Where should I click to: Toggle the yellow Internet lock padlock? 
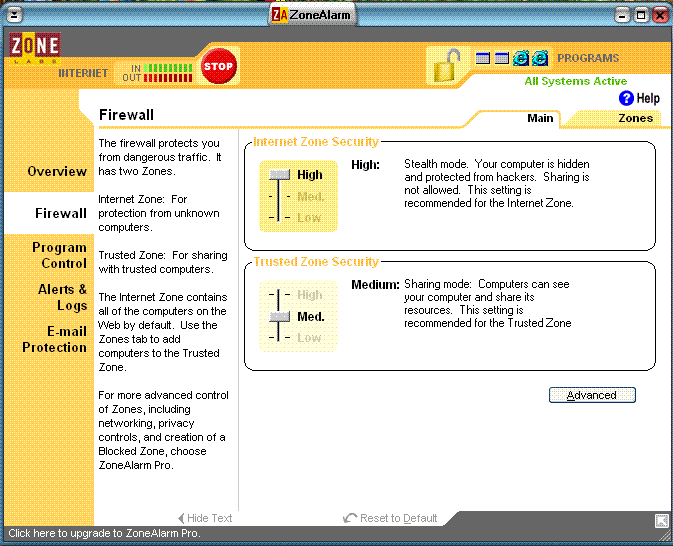click(446, 65)
